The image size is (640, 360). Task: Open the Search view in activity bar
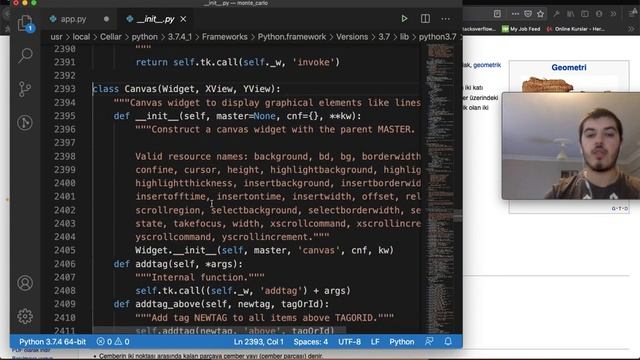click(x=25, y=55)
